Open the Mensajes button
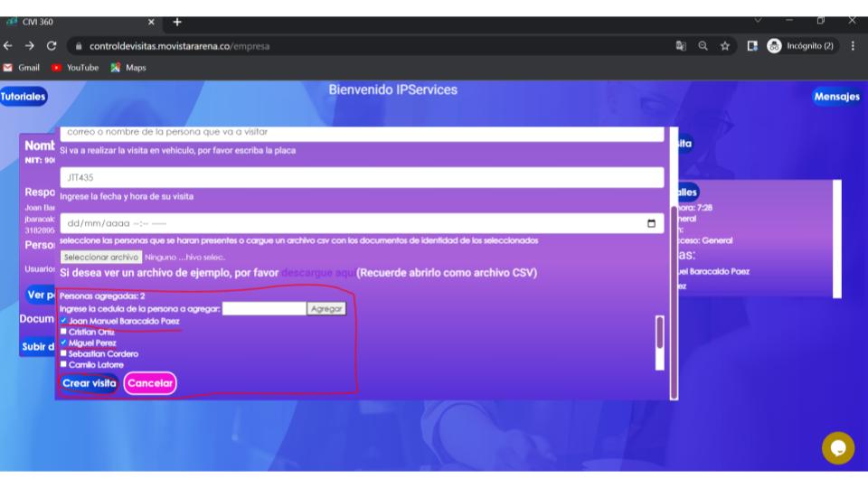Viewport: 868px width, 488px height. pyautogui.click(x=836, y=97)
